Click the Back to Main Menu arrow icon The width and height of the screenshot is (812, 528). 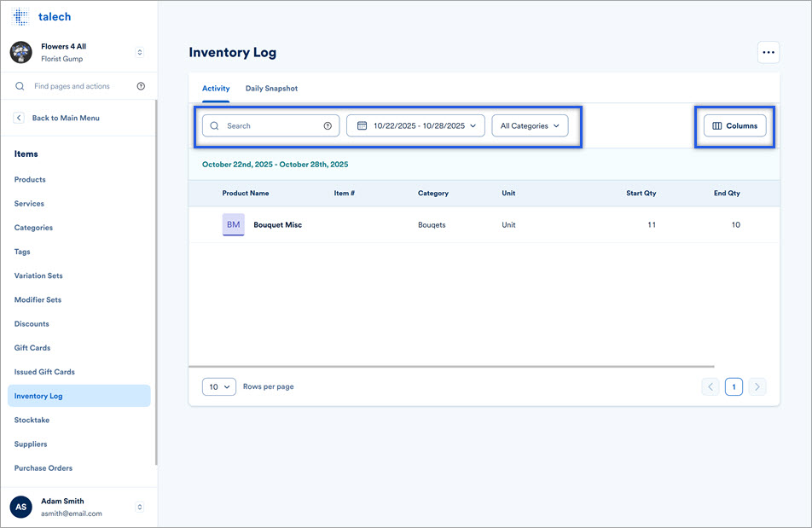coord(19,118)
